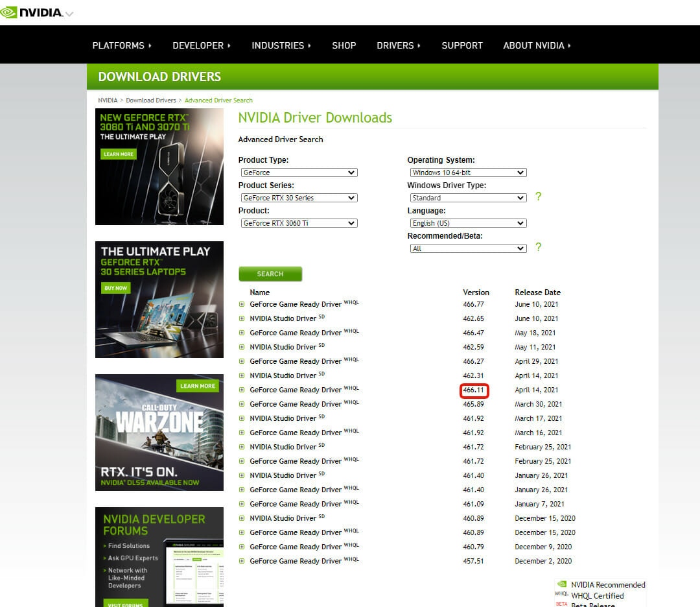Open the Product Type dropdown
700x607 pixels.
pos(298,173)
